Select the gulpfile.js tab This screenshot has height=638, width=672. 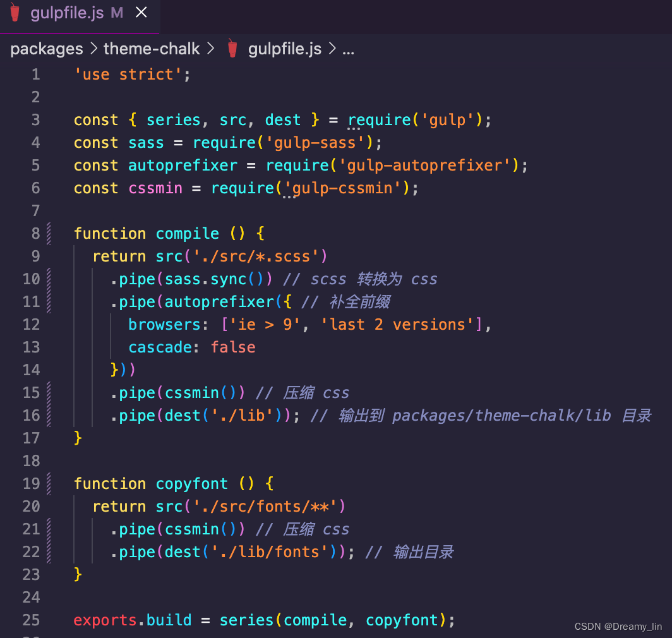pos(67,13)
